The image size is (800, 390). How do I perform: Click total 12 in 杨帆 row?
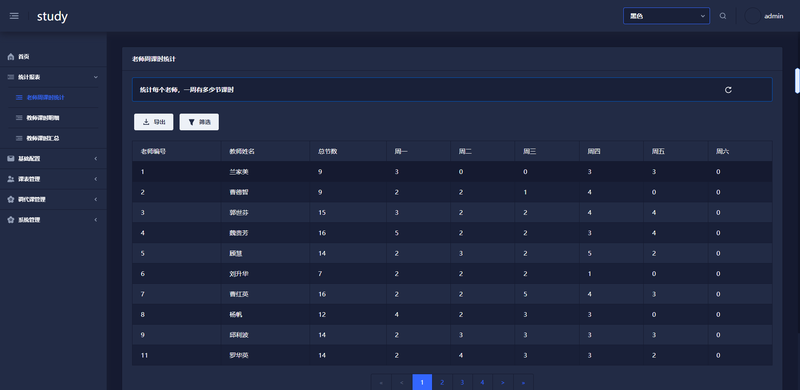click(x=322, y=315)
